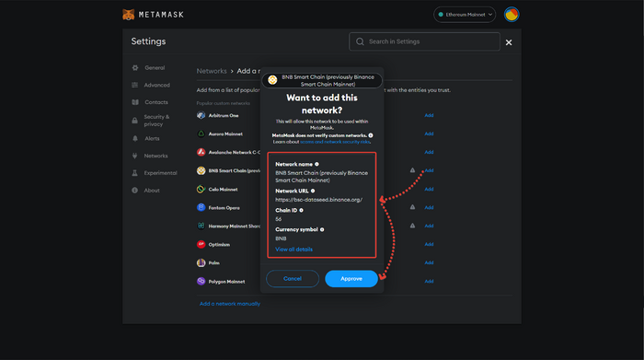The width and height of the screenshot is (644, 360).
Task: Close the Settings page with X
Action: [509, 42]
